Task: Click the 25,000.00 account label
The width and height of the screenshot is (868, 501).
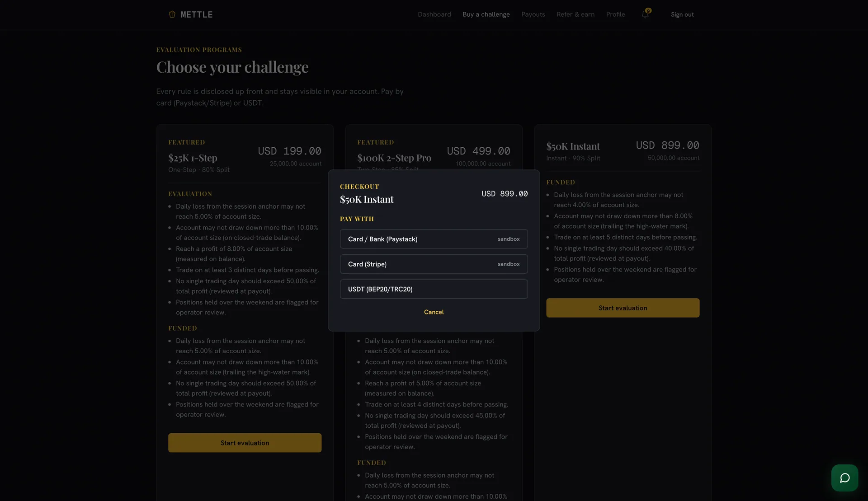Action: [x=295, y=164]
